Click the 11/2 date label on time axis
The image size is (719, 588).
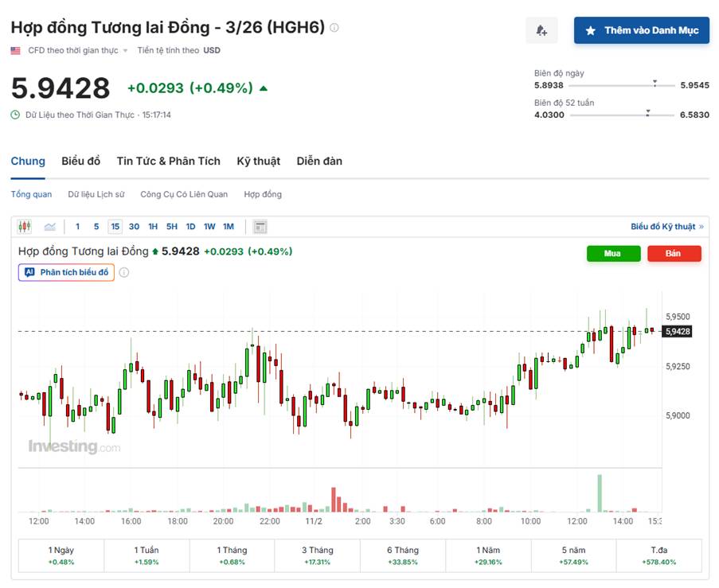click(x=314, y=521)
